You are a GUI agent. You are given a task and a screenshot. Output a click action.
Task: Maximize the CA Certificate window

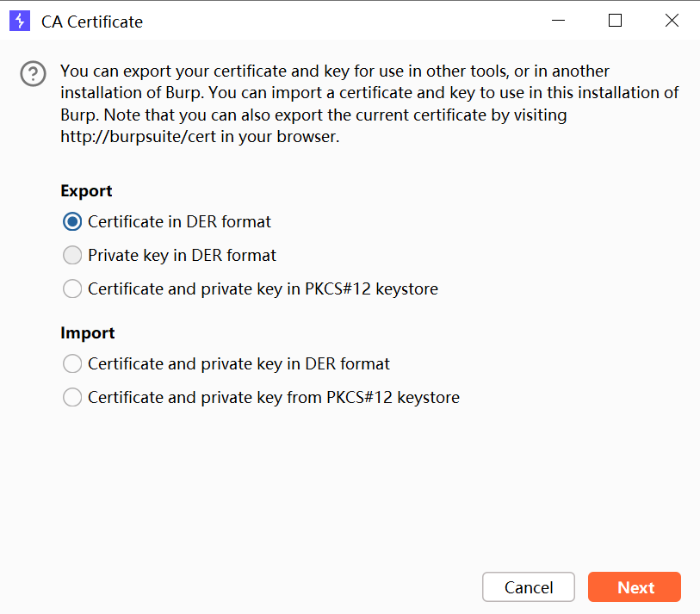(x=615, y=22)
